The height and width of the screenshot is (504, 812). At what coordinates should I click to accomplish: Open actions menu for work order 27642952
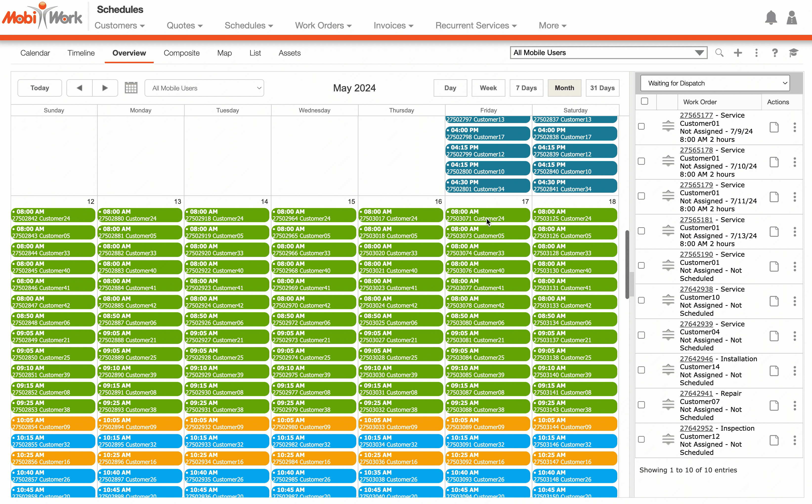coord(794,440)
